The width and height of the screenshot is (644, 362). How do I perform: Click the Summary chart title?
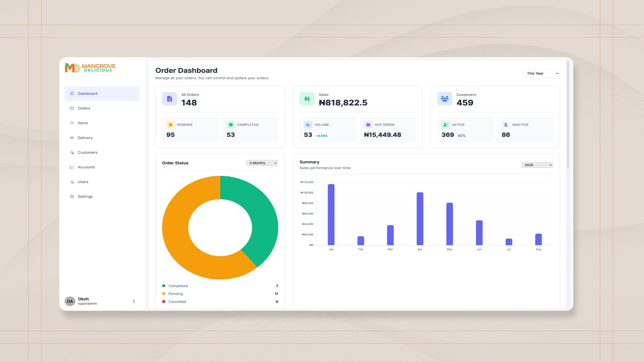(310, 162)
